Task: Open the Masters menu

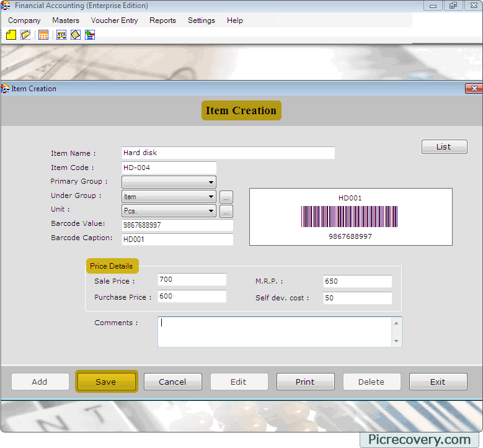Action: [66, 20]
